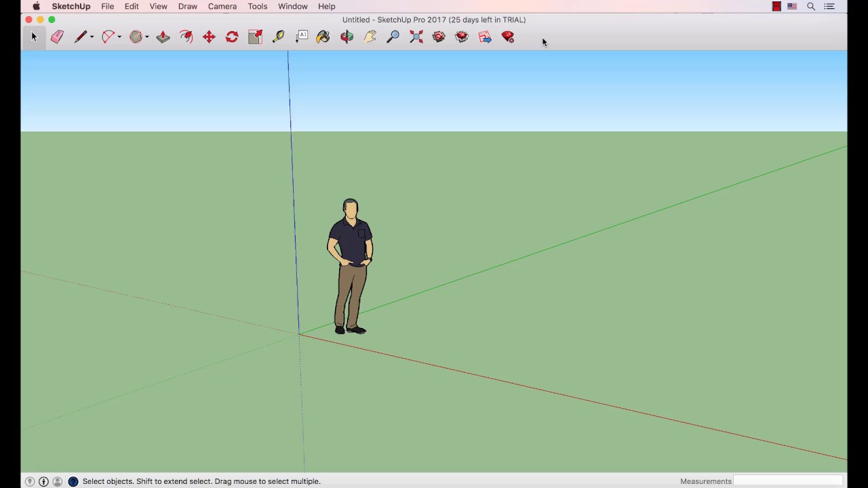Select the Line pencil tool

[80, 37]
